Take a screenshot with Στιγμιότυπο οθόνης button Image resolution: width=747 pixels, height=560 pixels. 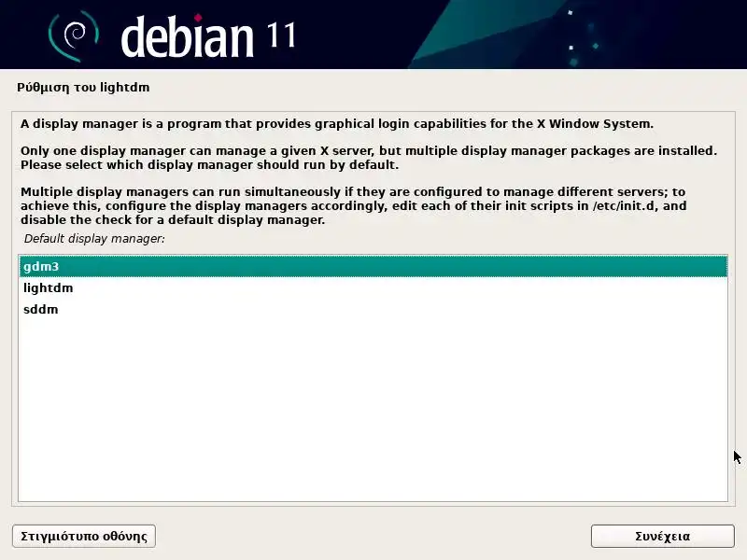84,536
